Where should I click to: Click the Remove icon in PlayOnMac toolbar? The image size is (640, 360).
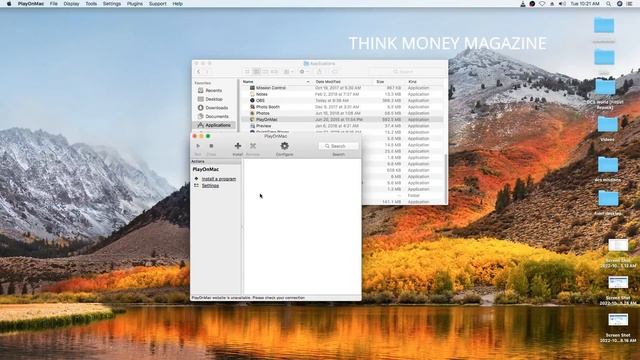(x=253, y=146)
